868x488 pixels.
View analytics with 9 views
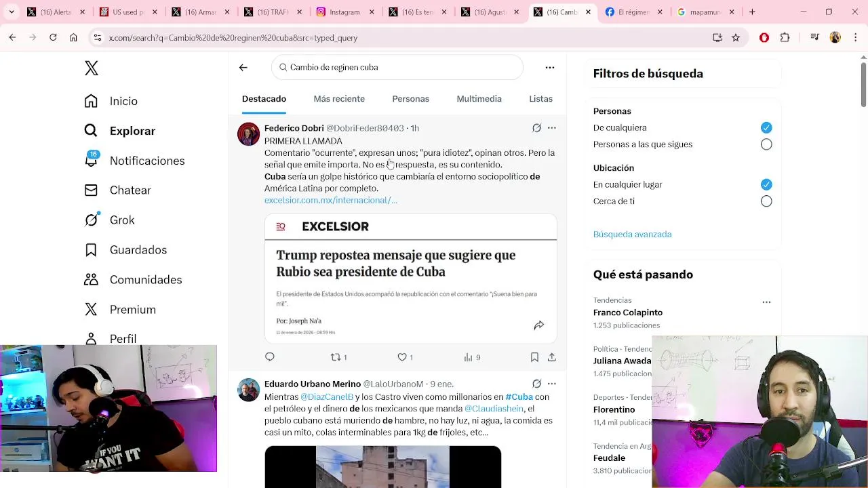[x=472, y=357]
